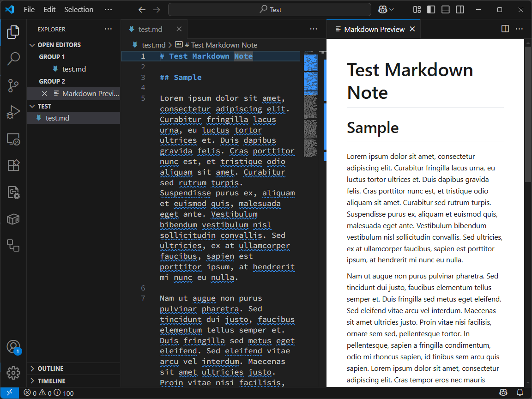The height and width of the screenshot is (399, 532).
Task: Click the EXPLORER panel title
Action: click(x=52, y=30)
